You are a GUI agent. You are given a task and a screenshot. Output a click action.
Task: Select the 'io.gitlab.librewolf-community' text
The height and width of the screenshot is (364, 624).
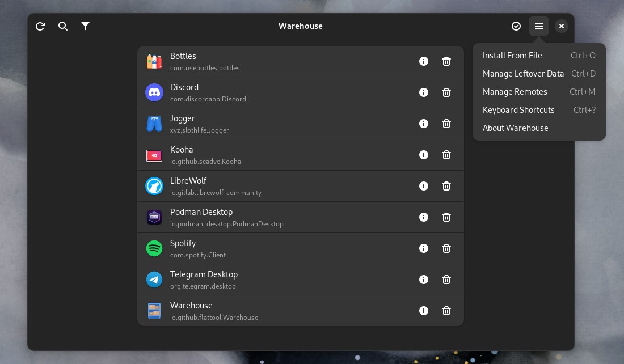pyautogui.click(x=216, y=193)
